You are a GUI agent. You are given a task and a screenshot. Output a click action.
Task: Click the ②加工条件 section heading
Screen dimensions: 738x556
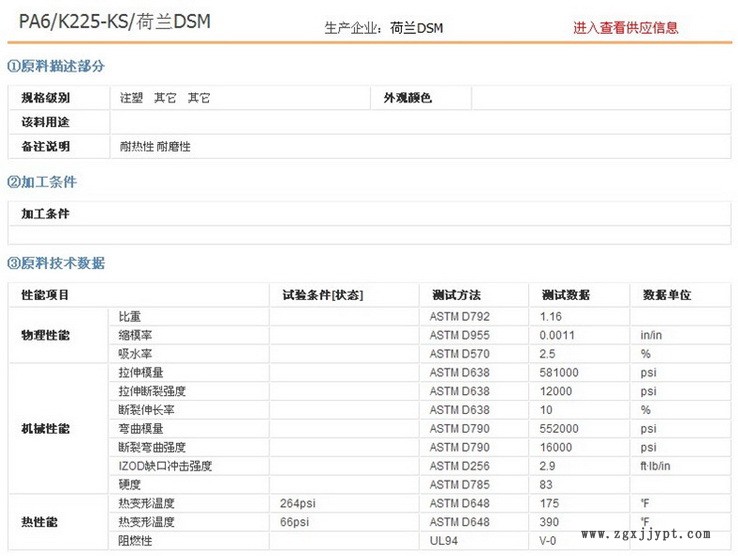tap(41, 182)
